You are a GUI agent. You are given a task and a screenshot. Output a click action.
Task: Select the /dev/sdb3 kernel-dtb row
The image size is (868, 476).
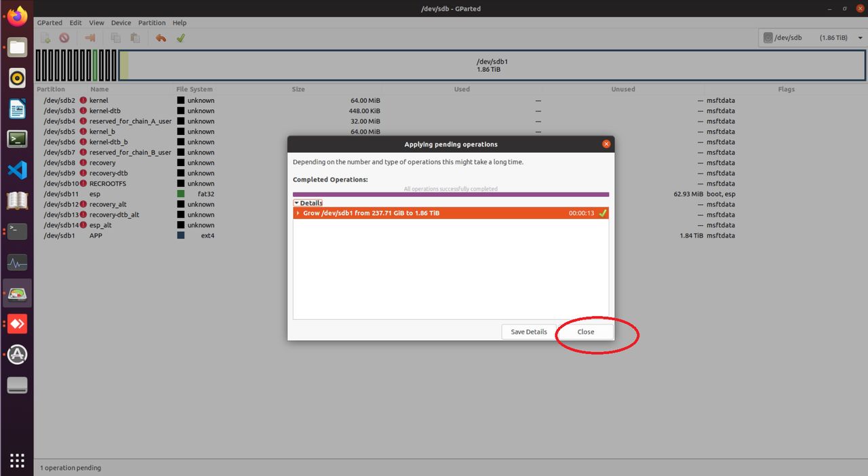[x=451, y=111]
